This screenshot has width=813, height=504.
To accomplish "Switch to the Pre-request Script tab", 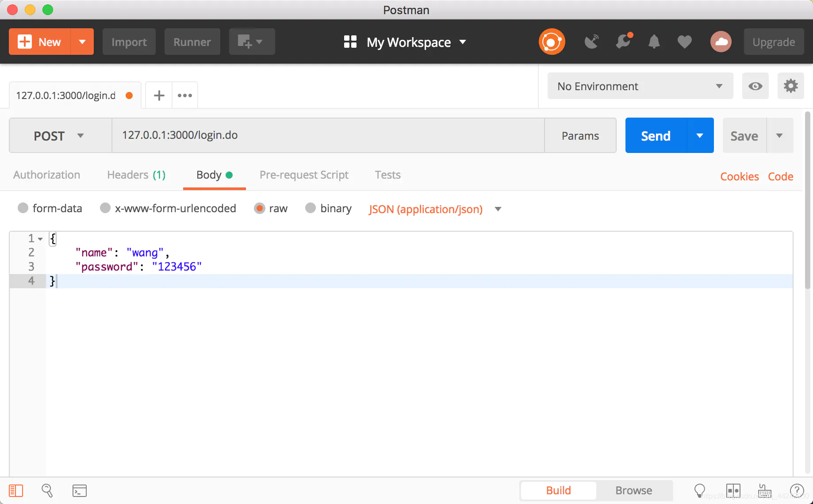I will click(304, 175).
